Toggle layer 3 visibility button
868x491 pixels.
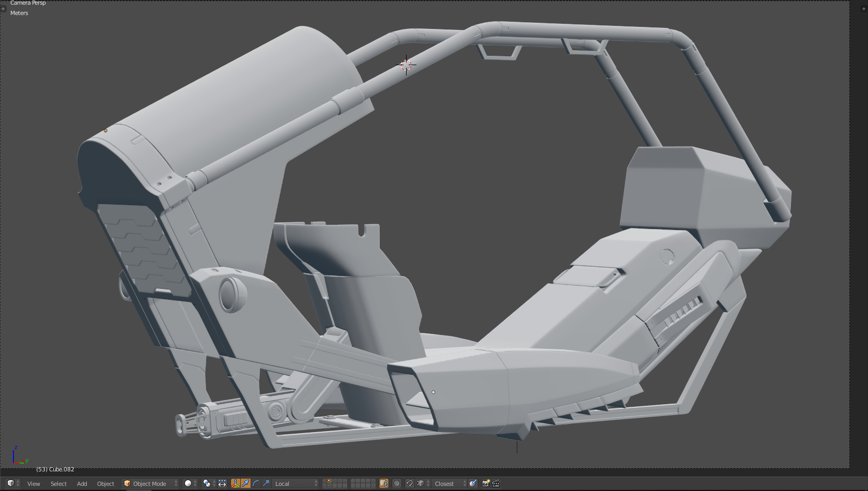334,481
